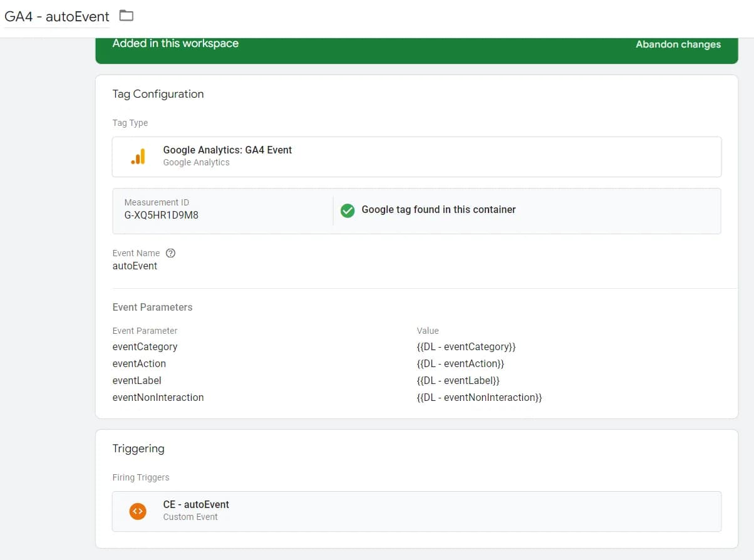Click Measurement ID value G-XQ5HR1D9M8
754x560 pixels.
[x=162, y=215]
